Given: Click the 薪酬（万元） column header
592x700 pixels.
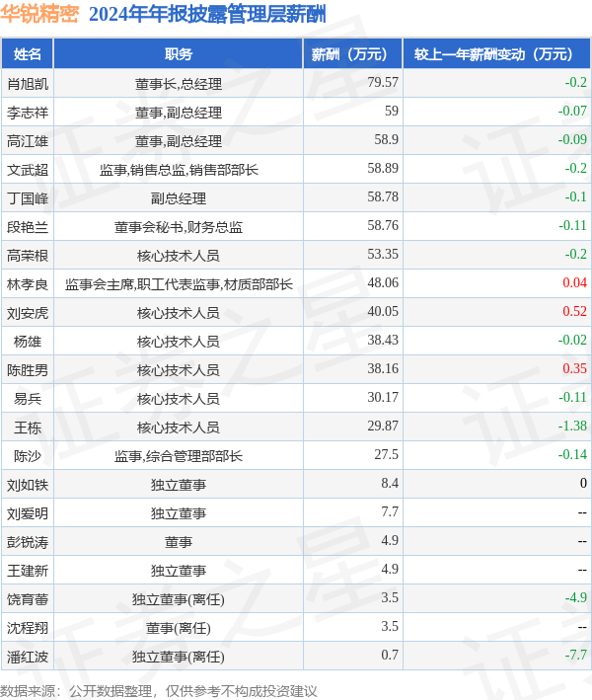Looking at the screenshot, I should pyautogui.click(x=353, y=54).
